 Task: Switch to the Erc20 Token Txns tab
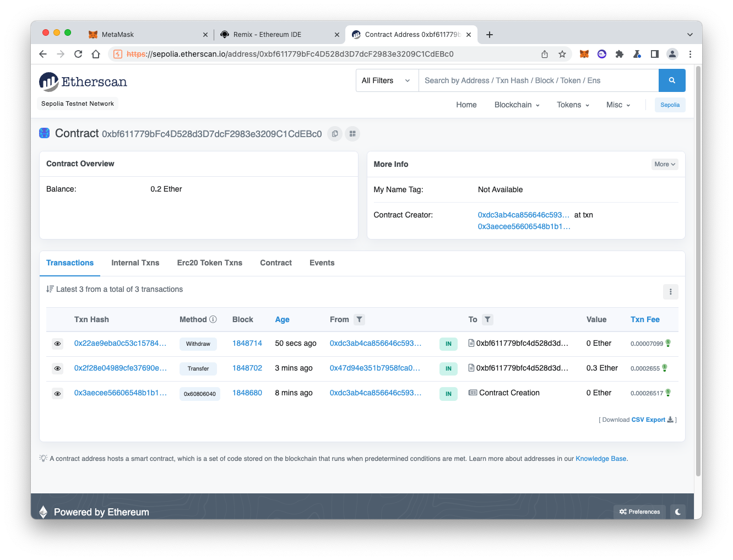click(210, 263)
